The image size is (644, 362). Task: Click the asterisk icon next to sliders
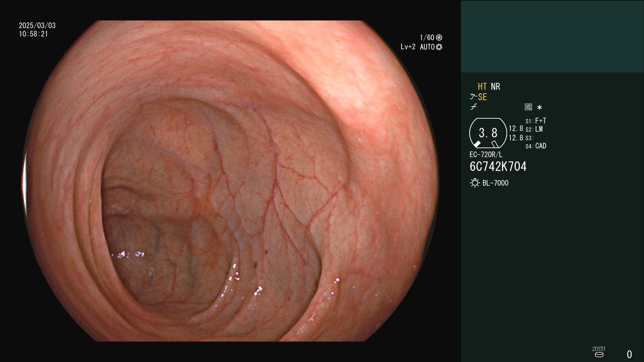point(539,107)
